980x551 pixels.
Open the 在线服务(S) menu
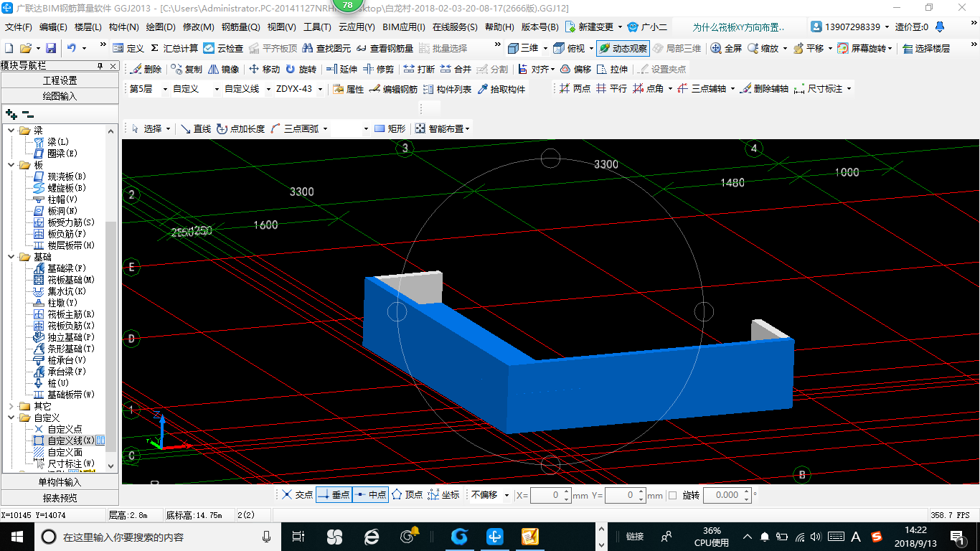pos(455,27)
